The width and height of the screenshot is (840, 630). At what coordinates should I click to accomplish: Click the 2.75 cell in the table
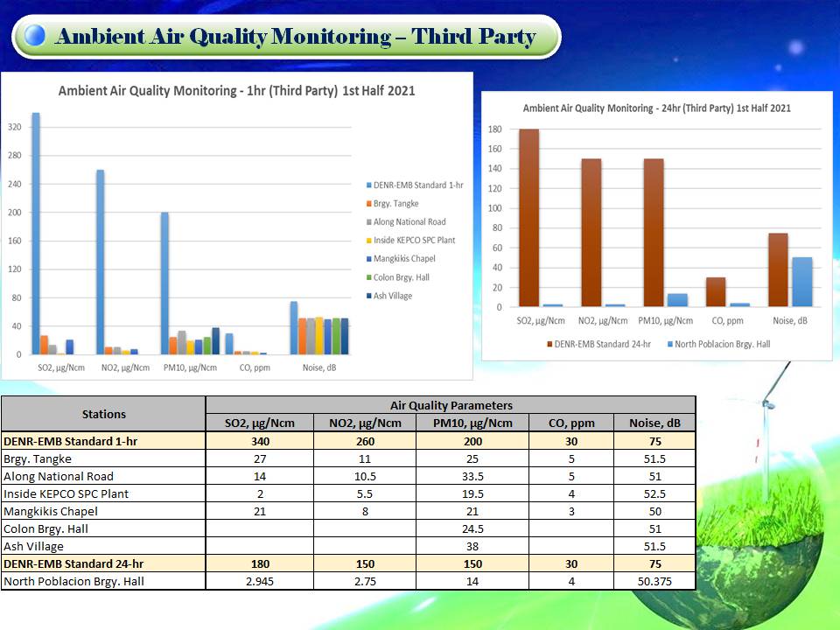[x=366, y=582]
